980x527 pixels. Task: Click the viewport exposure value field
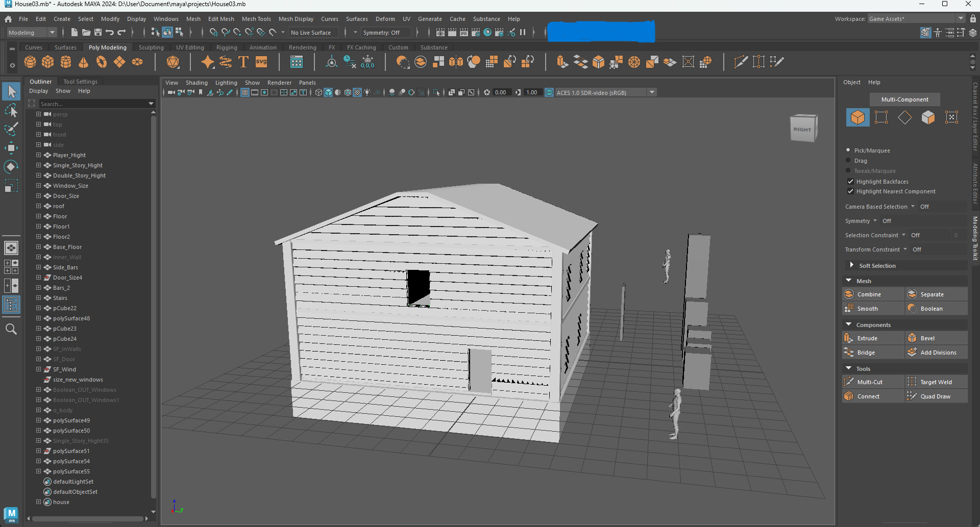tap(501, 92)
